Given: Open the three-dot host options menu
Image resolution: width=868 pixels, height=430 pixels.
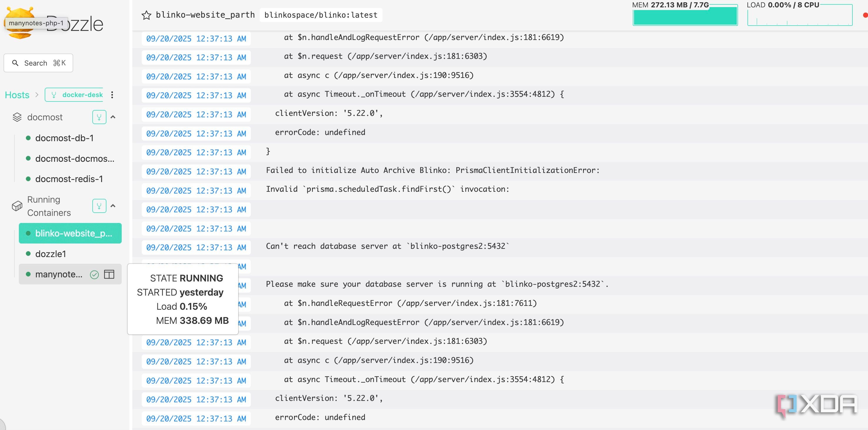Looking at the screenshot, I should coord(112,95).
